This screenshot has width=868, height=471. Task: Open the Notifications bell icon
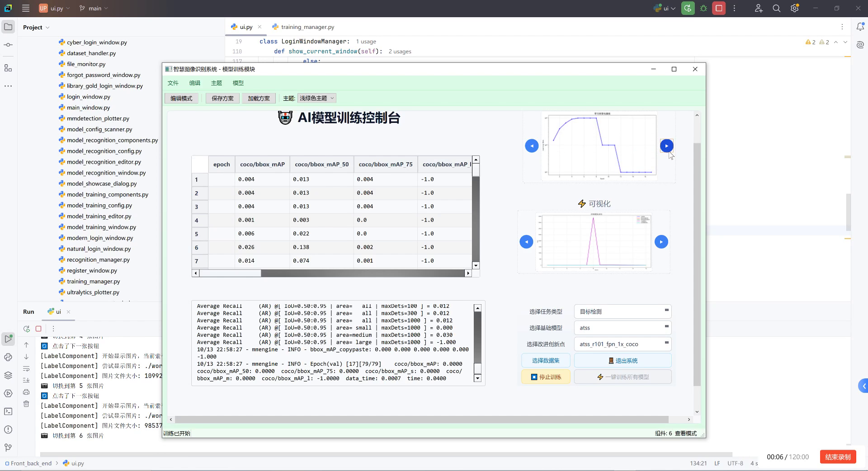[860, 27]
